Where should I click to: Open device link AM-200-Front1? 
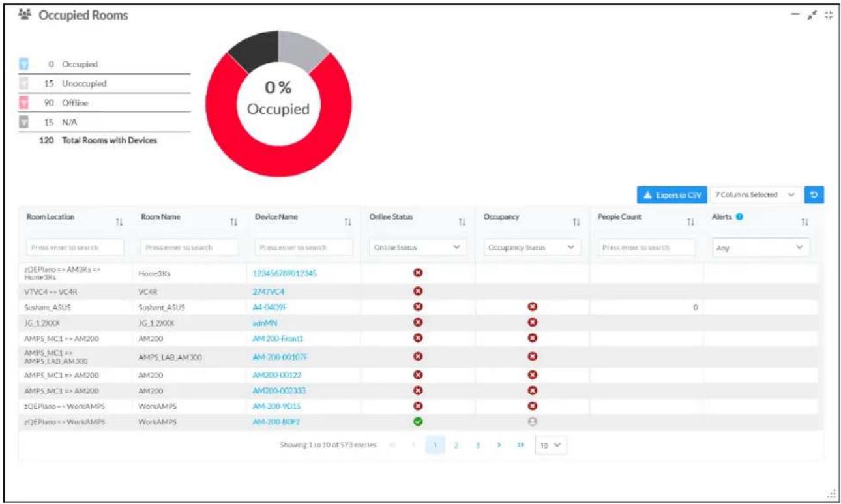(278, 338)
